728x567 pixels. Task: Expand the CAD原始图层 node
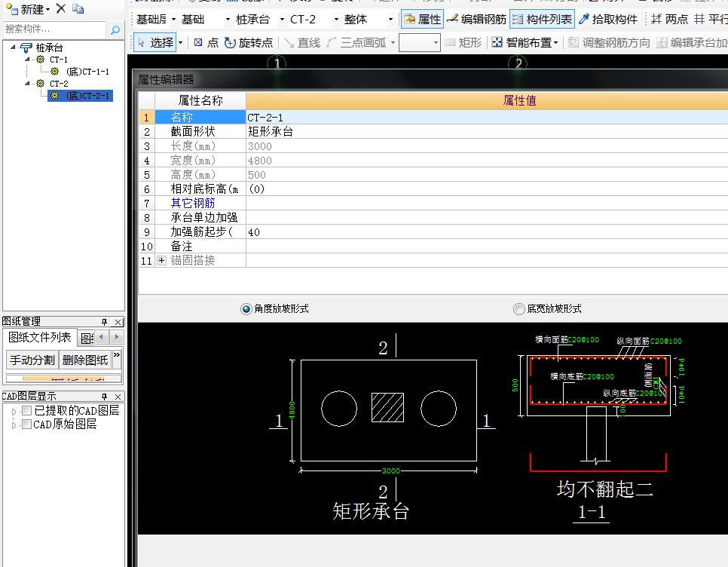(14, 425)
